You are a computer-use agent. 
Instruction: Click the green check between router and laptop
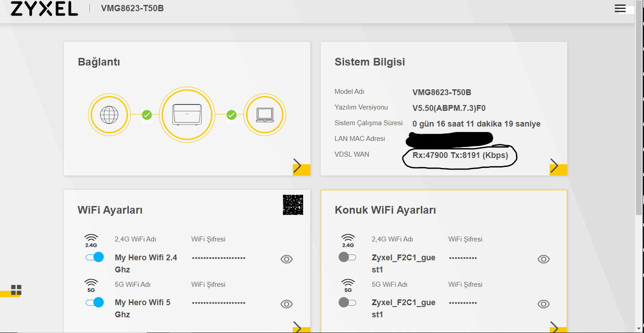(231, 115)
